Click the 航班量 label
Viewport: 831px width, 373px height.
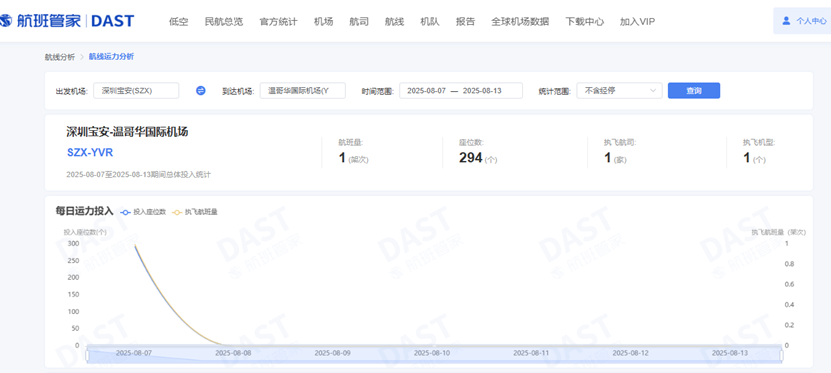[351, 142]
